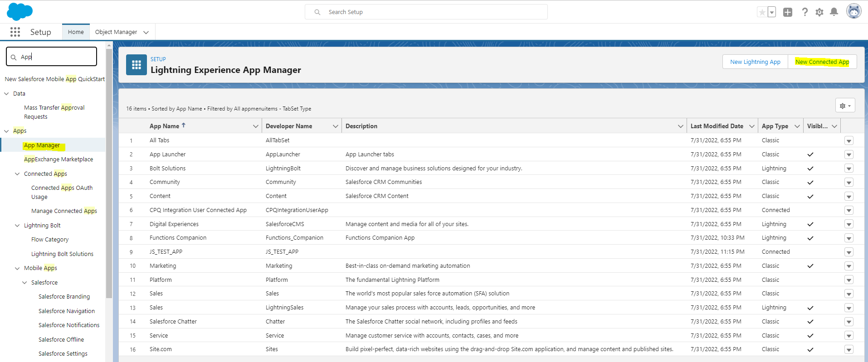868x362 pixels.
Task: Click the LightningSales developer name cell
Action: point(284,307)
